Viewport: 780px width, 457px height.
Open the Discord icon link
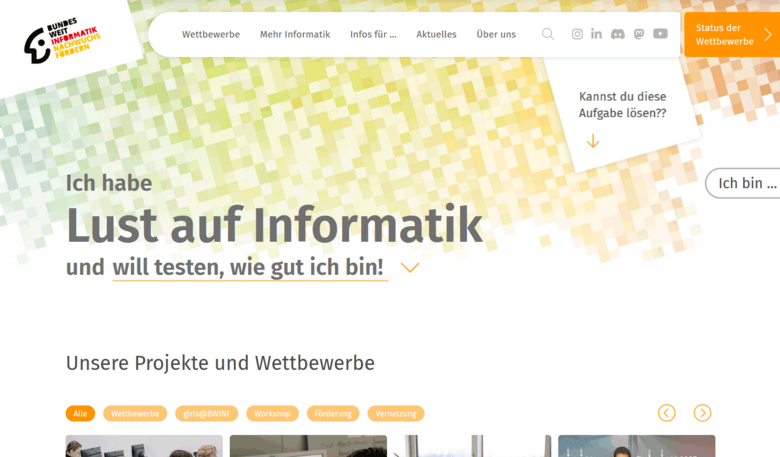pyautogui.click(x=618, y=34)
